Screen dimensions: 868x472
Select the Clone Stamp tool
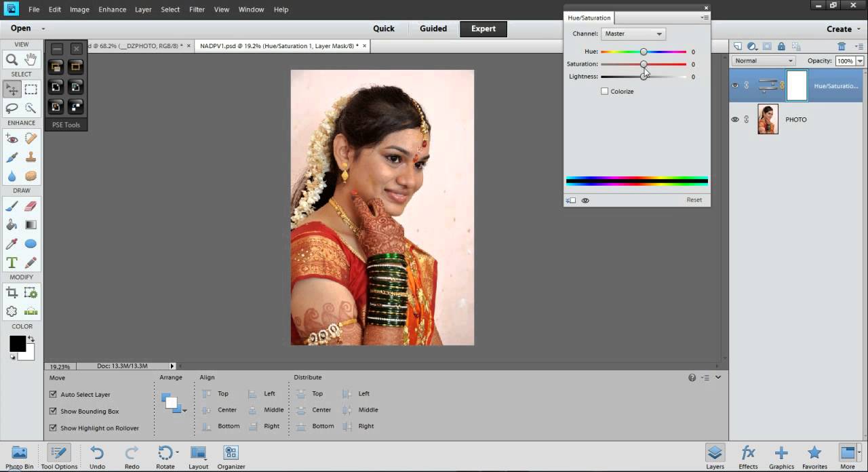pyautogui.click(x=31, y=157)
